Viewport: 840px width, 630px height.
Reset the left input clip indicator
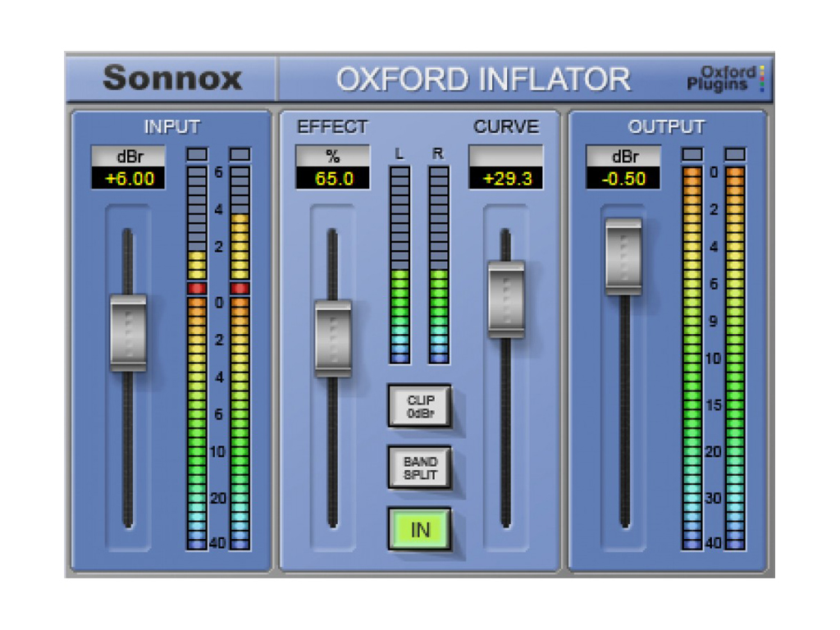(x=197, y=154)
